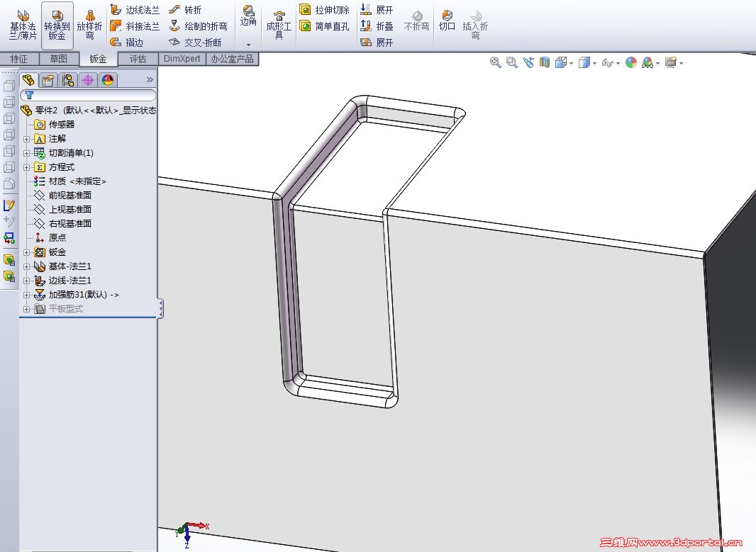Click the Edit Appearance color ball icon
756x552 pixels.
[631, 62]
